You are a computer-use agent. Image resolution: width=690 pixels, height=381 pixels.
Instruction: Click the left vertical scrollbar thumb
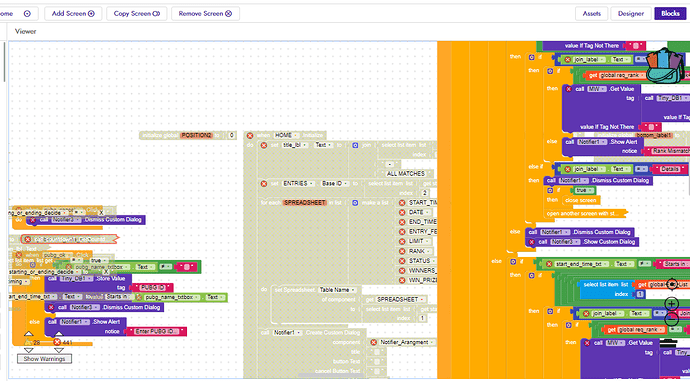click(4, 62)
